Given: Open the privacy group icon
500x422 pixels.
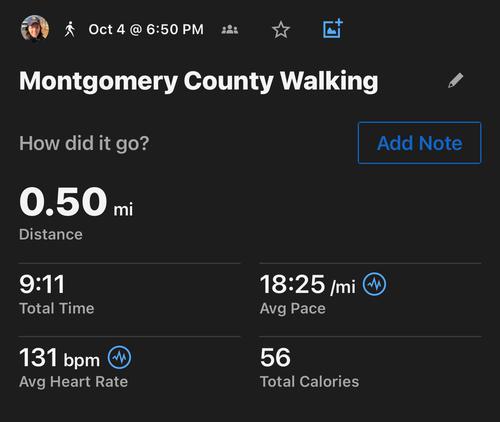Looking at the screenshot, I should (230, 30).
